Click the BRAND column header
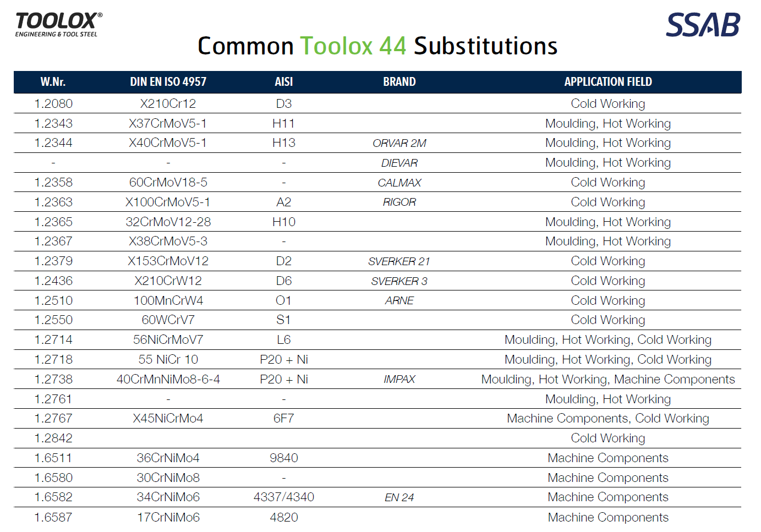The image size is (761, 532). (399, 82)
